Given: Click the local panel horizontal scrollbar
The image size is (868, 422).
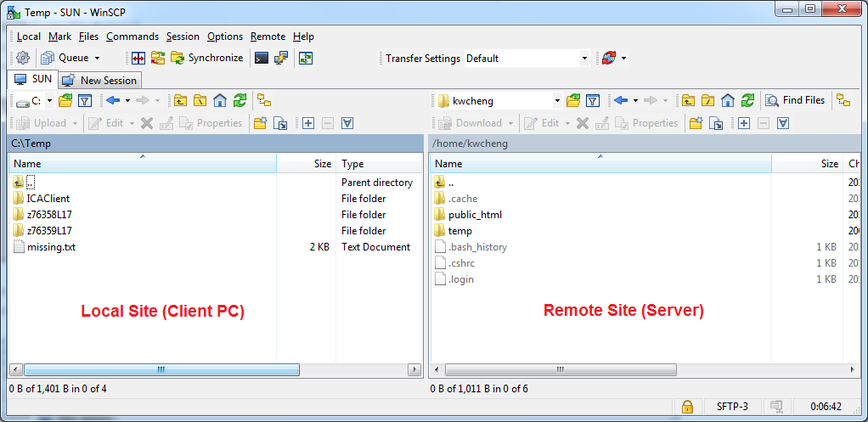Looking at the screenshot, I should point(161,370).
